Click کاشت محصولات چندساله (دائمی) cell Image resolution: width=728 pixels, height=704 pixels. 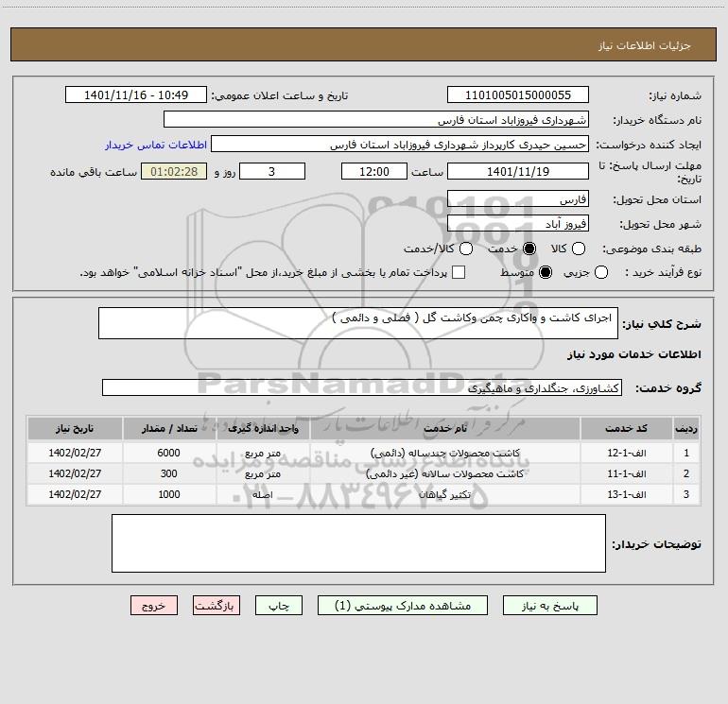coord(445,453)
